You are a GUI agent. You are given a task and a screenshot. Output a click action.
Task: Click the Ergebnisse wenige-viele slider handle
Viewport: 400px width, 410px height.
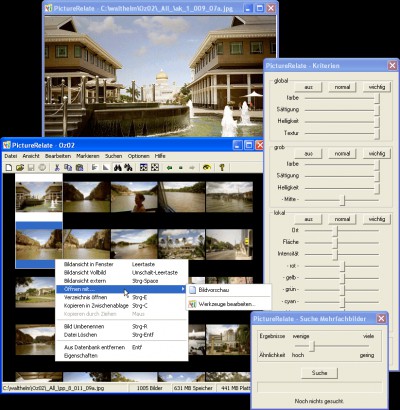pyautogui.click(x=312, y=346)
